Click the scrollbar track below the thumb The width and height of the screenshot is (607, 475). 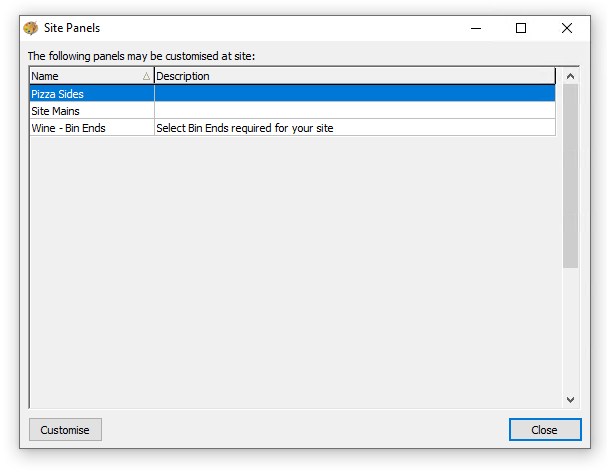[571, 330]
